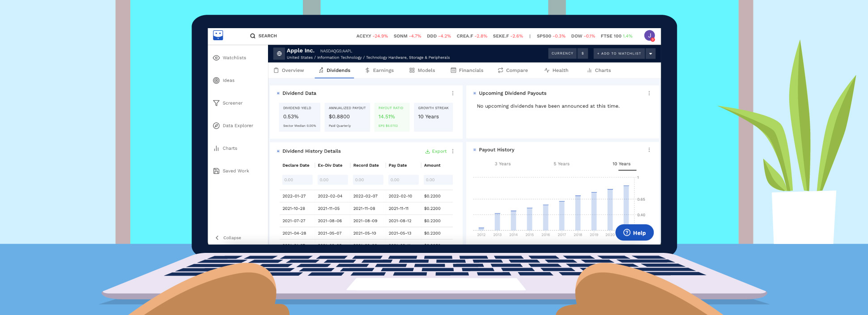
Task: Select the 10 Years payout range
Action: pyautogui.click(x=621, y=164)
